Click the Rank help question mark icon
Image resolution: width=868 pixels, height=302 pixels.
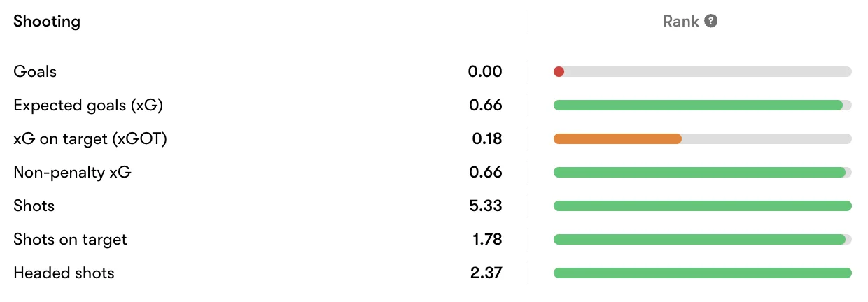711,21
